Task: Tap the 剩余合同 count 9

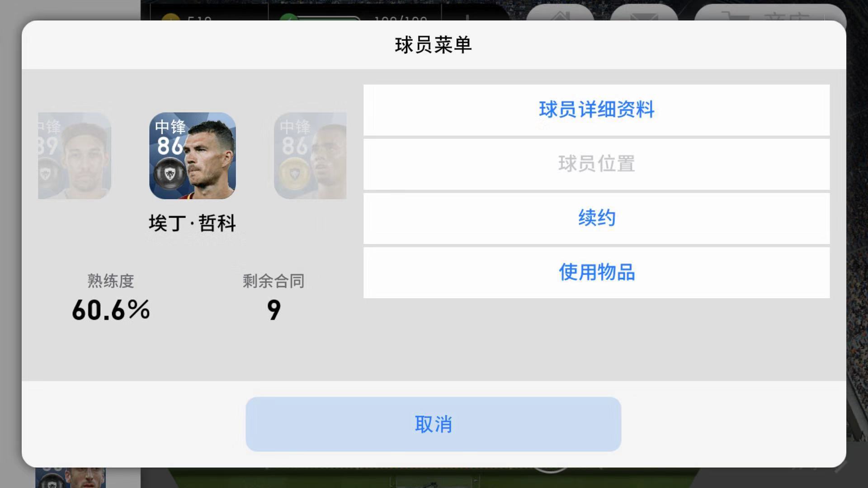Action: tap(274, 310)
